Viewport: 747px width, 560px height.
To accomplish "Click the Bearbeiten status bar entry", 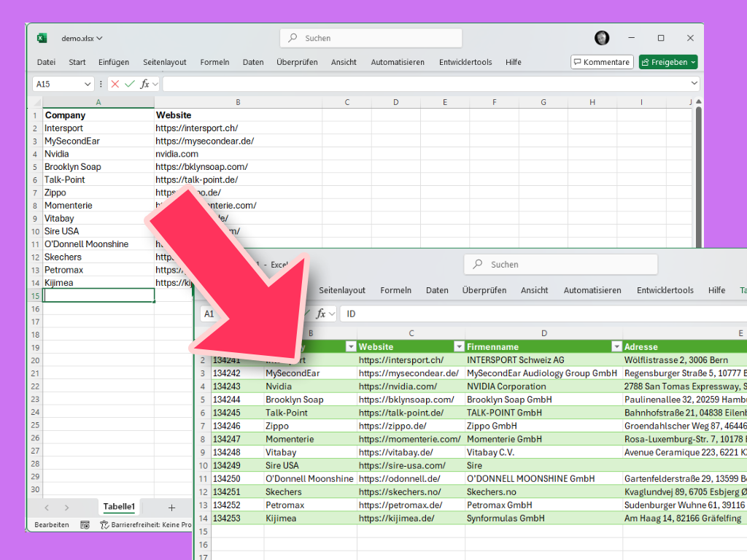I will (x=52, y=525).
